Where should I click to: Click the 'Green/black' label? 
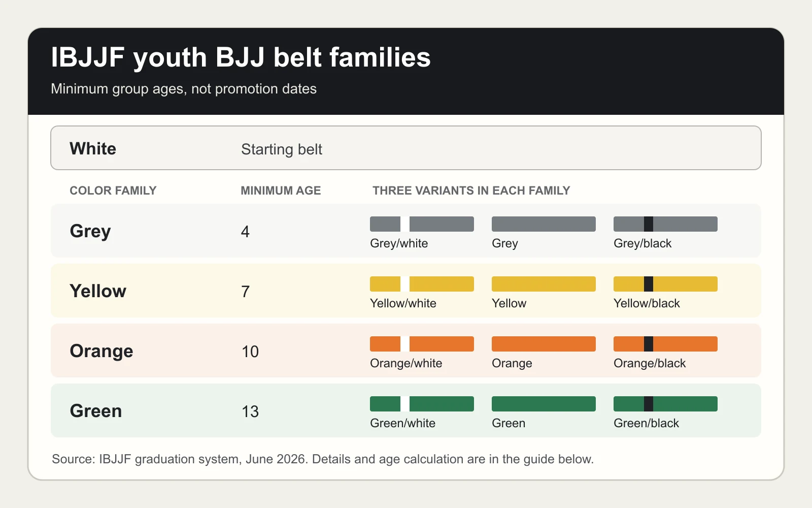647,423
